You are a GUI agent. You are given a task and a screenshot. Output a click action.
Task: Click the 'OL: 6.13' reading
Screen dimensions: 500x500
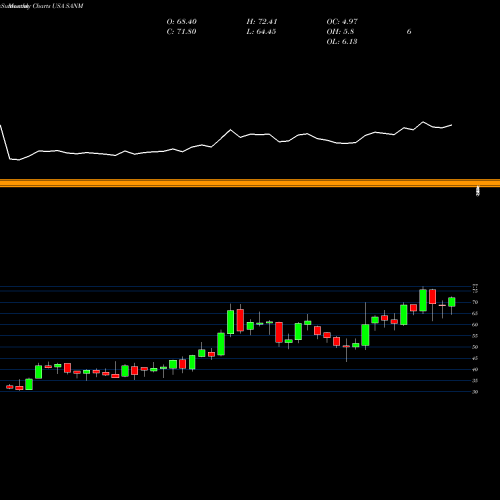[342, 42]
